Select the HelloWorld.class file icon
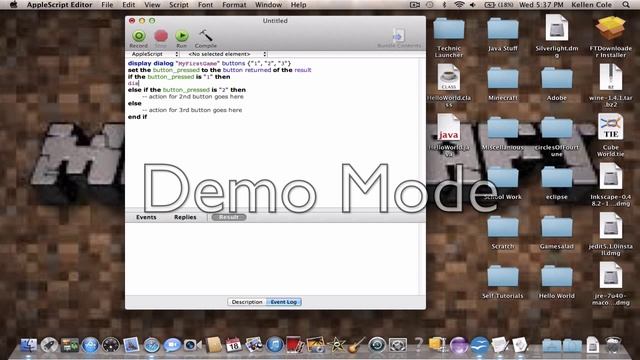This screenshot has width=640, height=360. 449,86
